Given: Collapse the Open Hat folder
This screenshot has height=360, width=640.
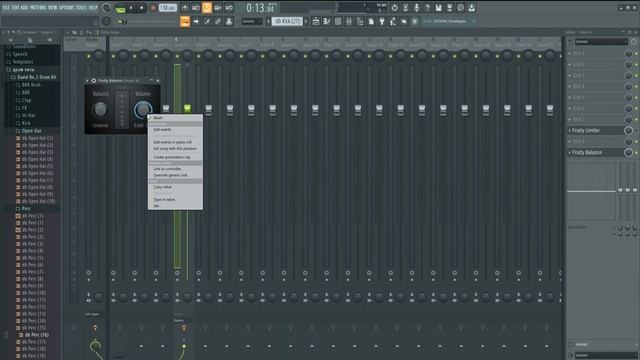Looking at the screenshot, I should (x=31, y=131).
